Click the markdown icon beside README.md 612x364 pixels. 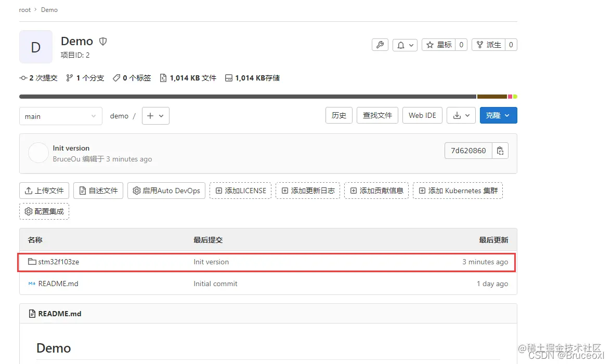(32, 284)
